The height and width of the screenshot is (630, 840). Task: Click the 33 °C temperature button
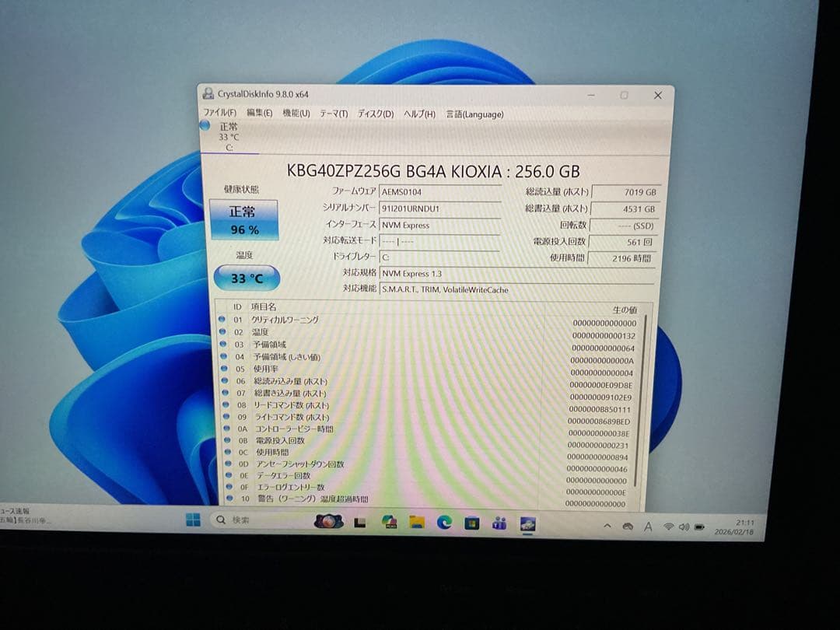pos(247,278)
